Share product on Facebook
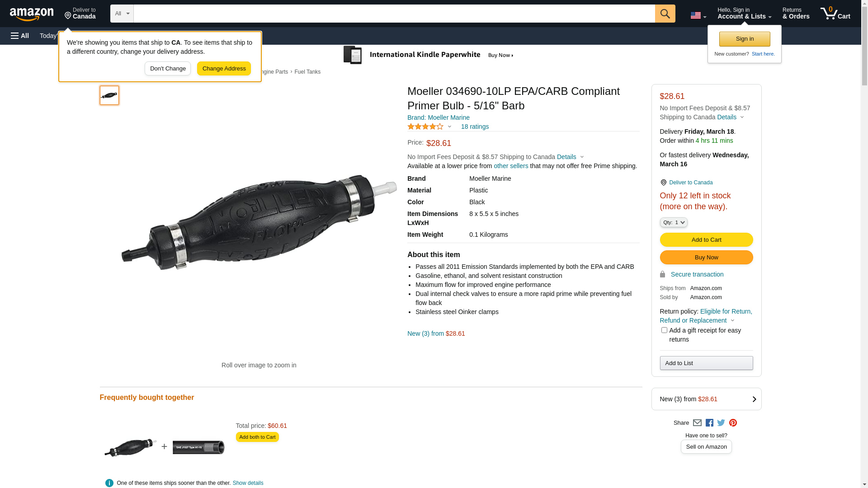This screenshot has width=868, height=488. pyautogui.click(x=709, y=423)
